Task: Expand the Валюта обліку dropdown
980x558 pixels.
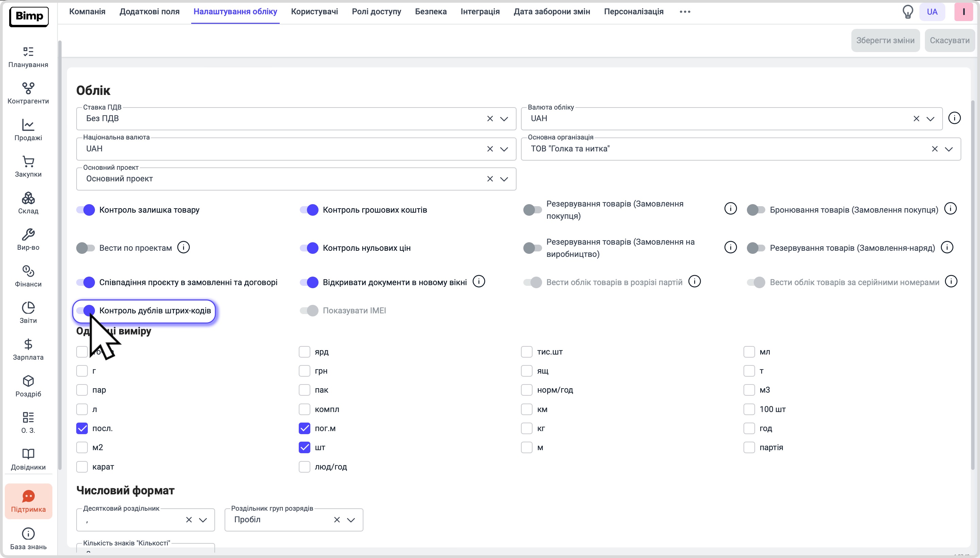Action: [930, 119]
